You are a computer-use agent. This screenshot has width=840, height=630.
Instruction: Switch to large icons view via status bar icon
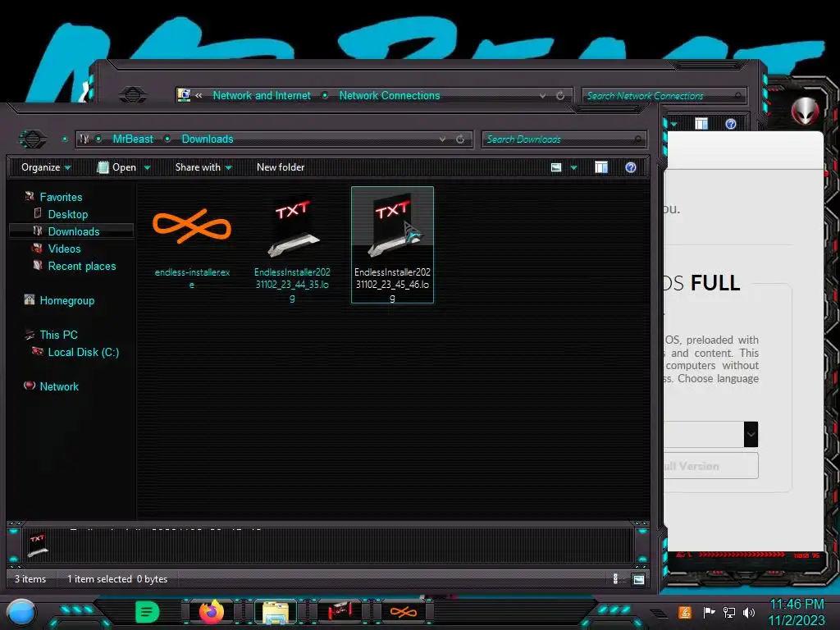click(x=638, y=579)
